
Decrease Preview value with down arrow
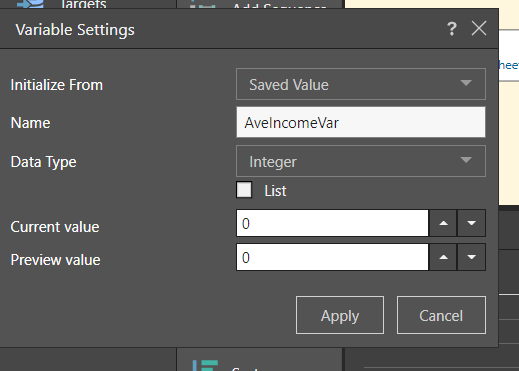tap(471, 257)
